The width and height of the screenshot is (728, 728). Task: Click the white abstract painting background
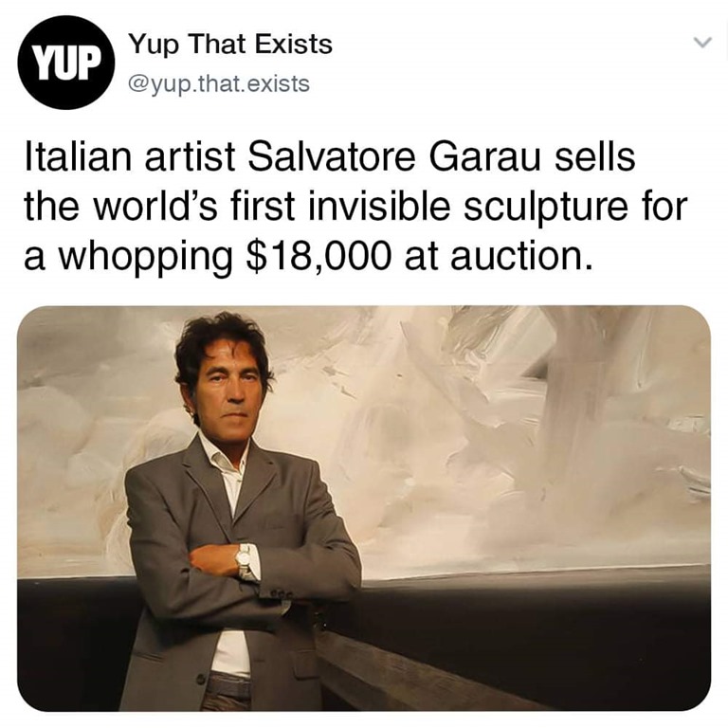[511, 441]
